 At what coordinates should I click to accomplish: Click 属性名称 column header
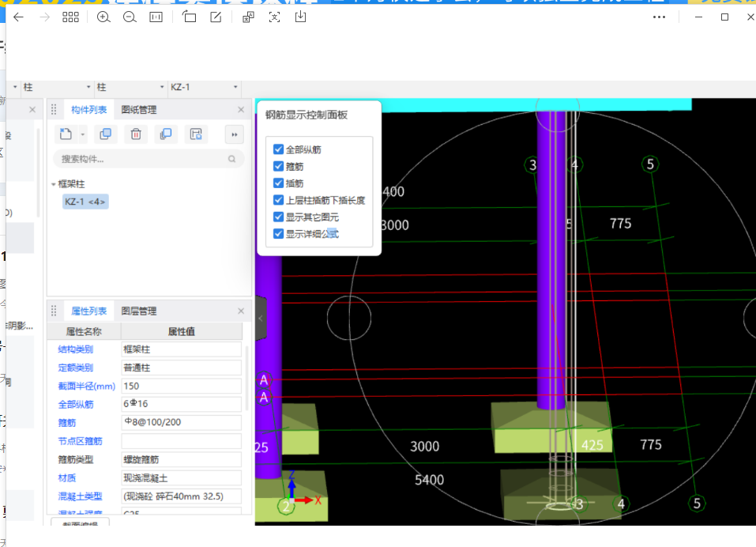click(x=84, y=331)
